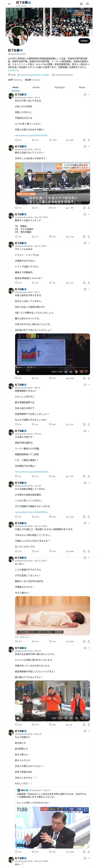This screenshot has height=868, width=98.
Task: Go back using the top arrow
Action: coord(9,4)
